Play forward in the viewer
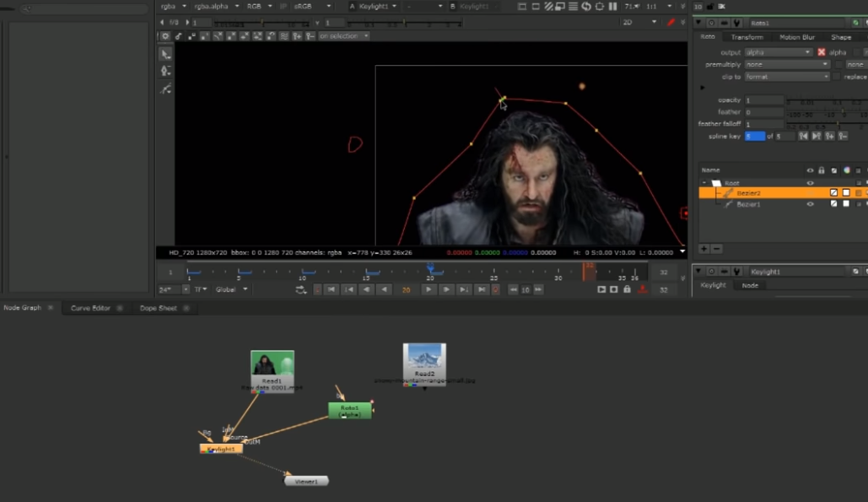 click(429, 289)
